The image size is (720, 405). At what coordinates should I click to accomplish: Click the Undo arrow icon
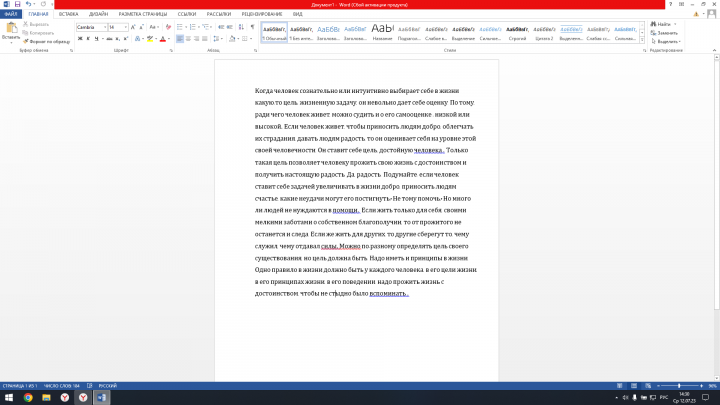pos(29,4)
